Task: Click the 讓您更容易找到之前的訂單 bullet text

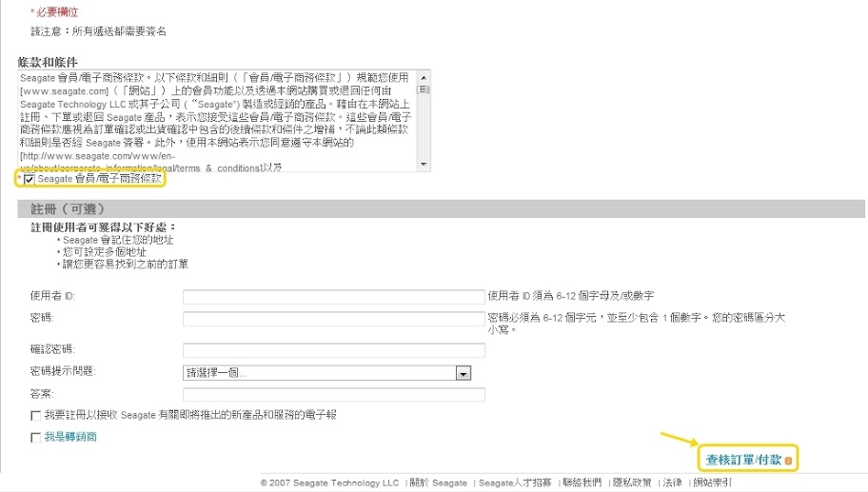Action: 125,264
